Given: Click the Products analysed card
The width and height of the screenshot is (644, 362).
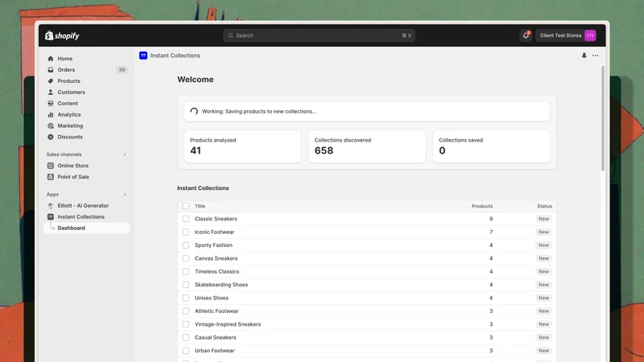Looking at the screenshot, I should coord(242,146).
